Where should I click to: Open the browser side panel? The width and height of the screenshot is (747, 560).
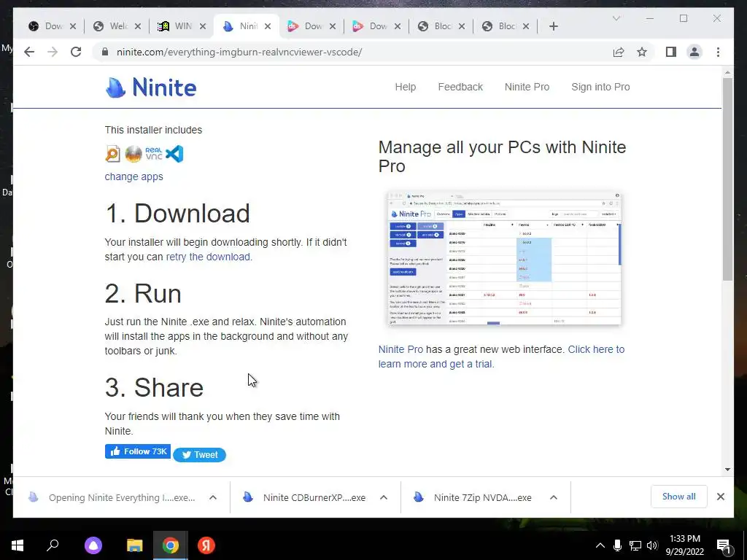tap(671, 52)
